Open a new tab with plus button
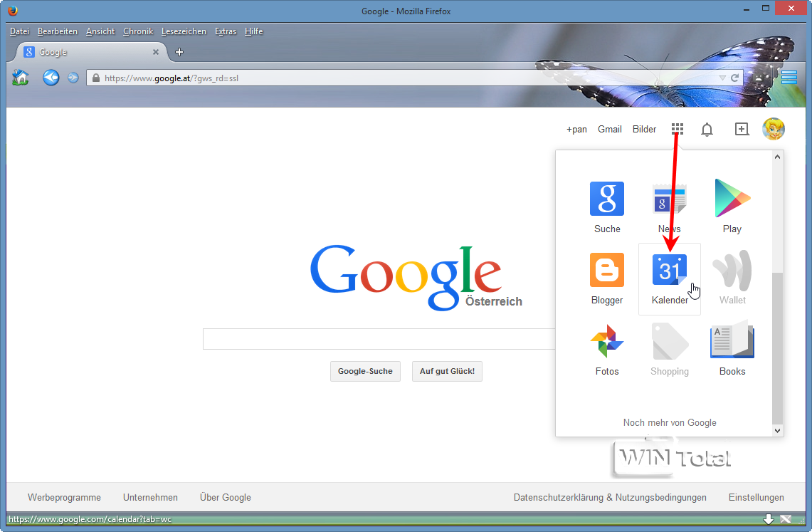Viewport: 812px width, 532px height. 179,52
